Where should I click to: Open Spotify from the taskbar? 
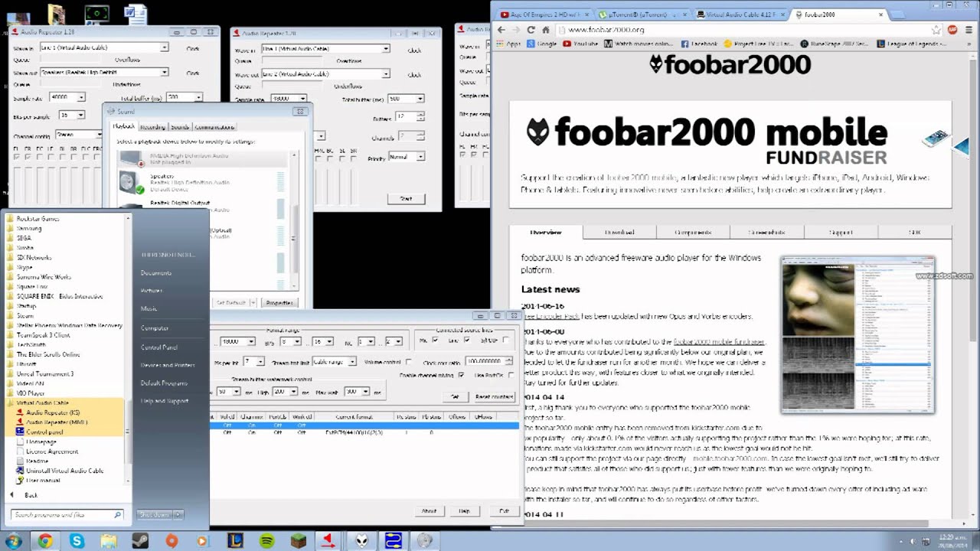point(266,540)
